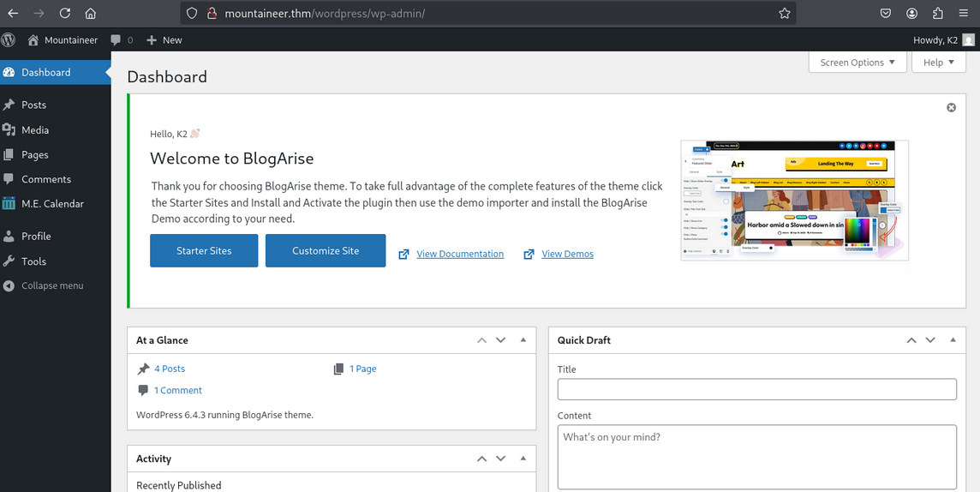Click the Quick Draft Title field
980x492 pixels.
coord(756,389)
